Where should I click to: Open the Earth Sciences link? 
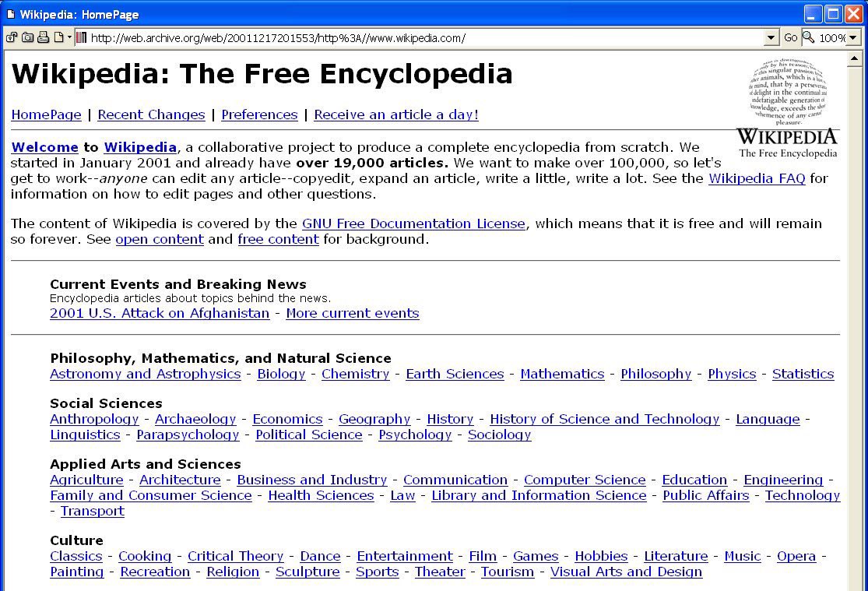coord(455,374)
